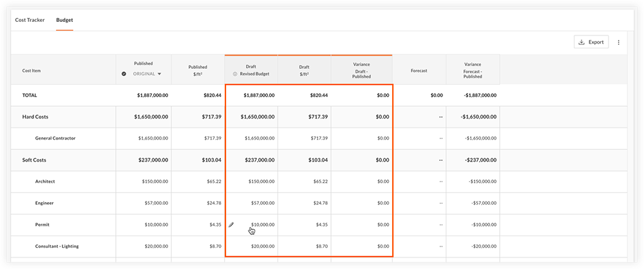
Task: Click TOTAL published $1,887,000.00 value
Action: [153, 95]
